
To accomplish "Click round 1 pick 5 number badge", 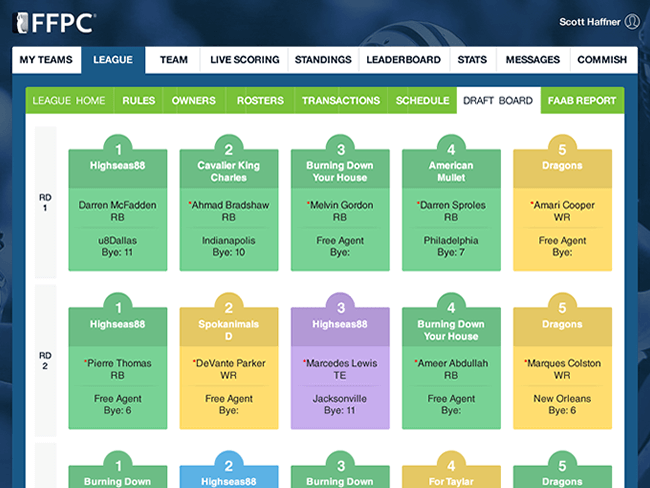I will click(563, 148).
